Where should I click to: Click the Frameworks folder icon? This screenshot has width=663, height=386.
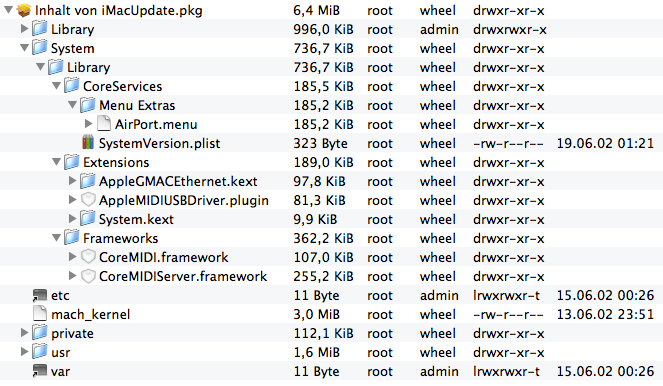(72, 238)
